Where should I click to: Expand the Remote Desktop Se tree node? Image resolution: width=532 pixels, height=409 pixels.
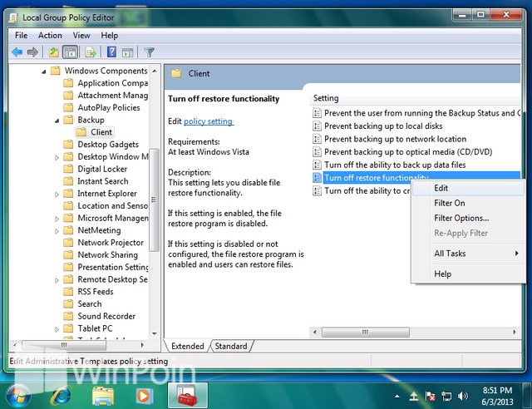pos(57,280)
